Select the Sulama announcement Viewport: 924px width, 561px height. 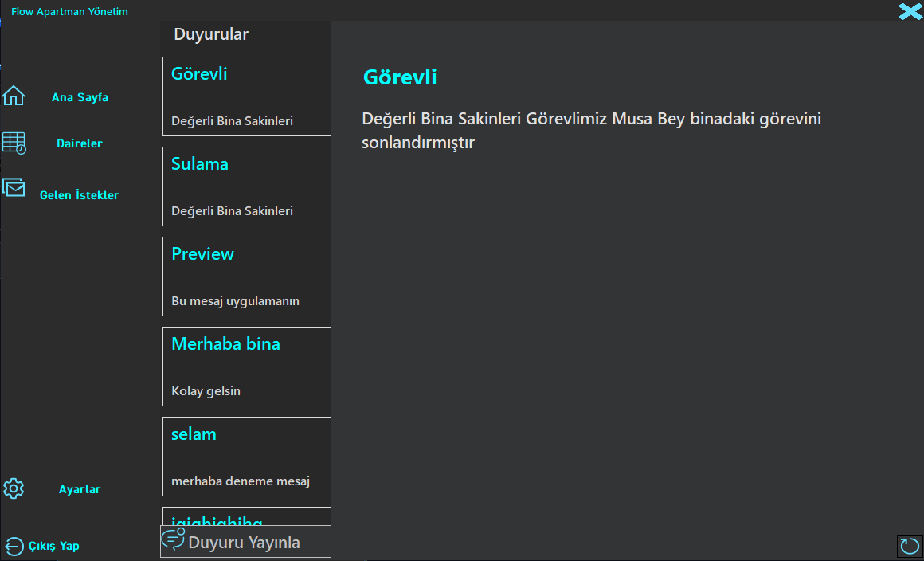pos(246,186)
